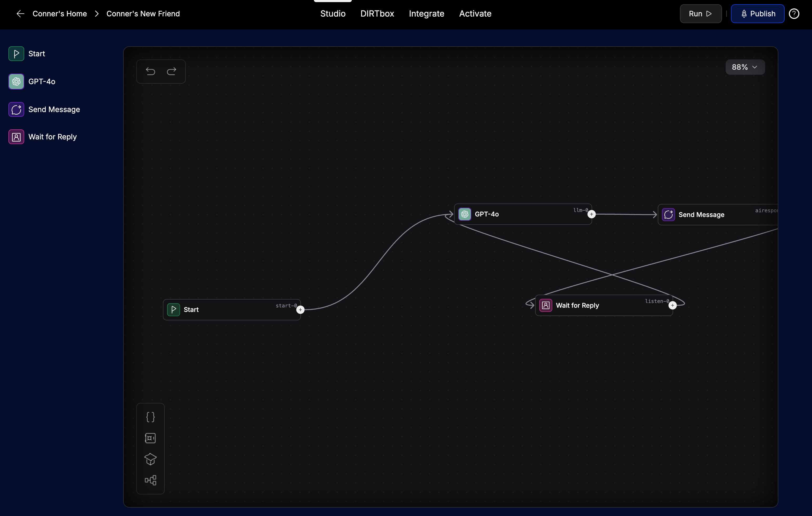812x516 pixels.
Task: Click the redo arrow on canvas
Action: [x=172, y=71]
